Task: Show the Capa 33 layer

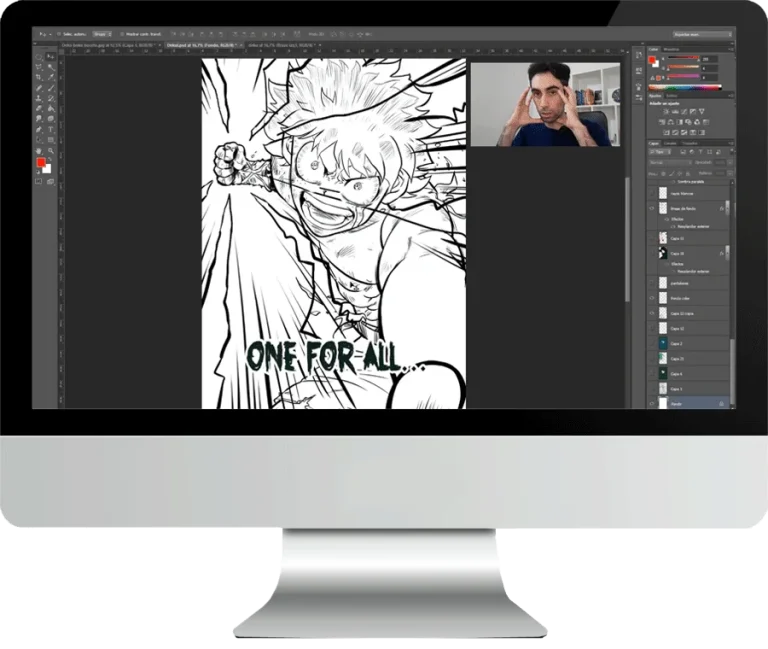Action: click(x=651, y=239)
